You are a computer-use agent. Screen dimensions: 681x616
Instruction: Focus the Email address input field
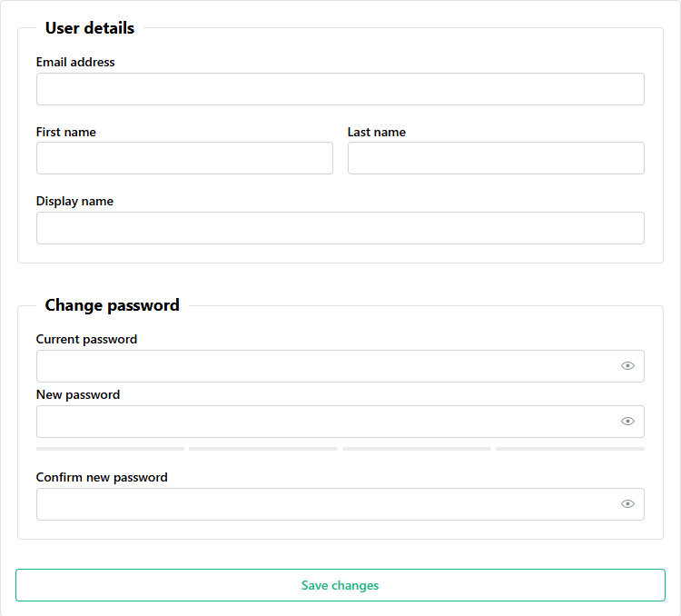pos(340,89)
